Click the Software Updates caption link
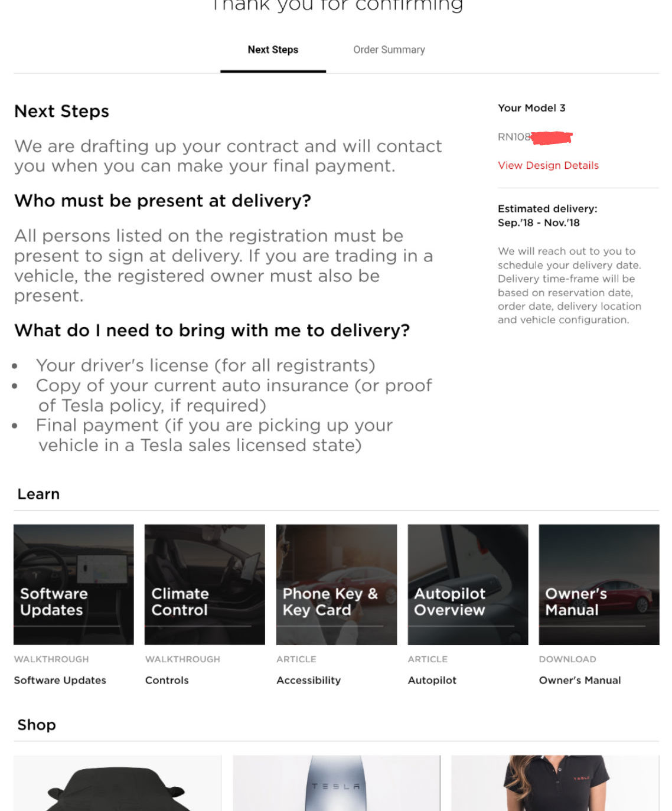Screen dimensions: 672x811 (x=60, y=680)
